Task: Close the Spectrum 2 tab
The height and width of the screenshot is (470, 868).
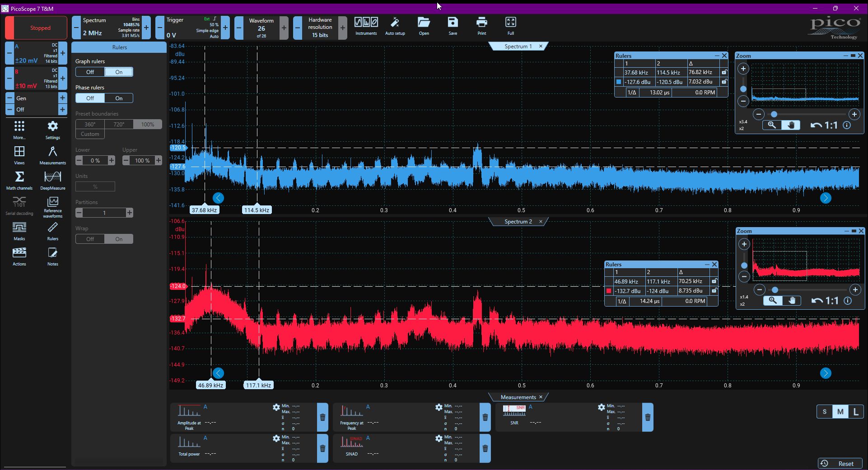Action: (541, 222)
